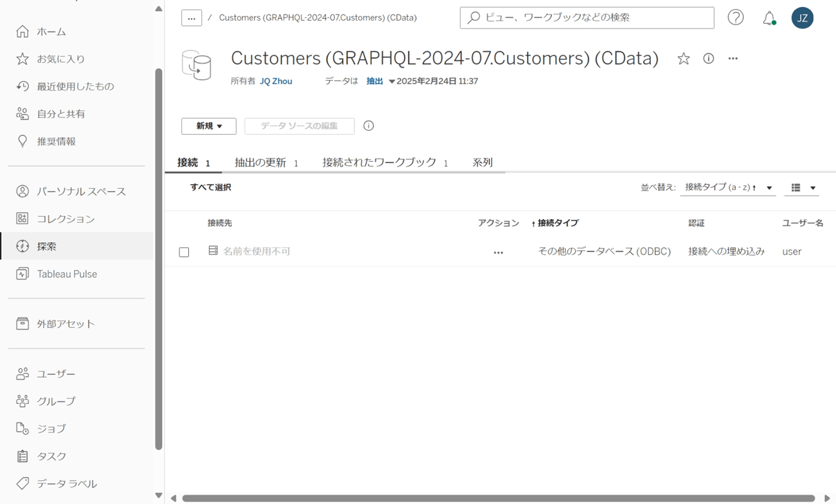Click the ユーザー名 column header

pyautogui.click(x=803, y=223)
